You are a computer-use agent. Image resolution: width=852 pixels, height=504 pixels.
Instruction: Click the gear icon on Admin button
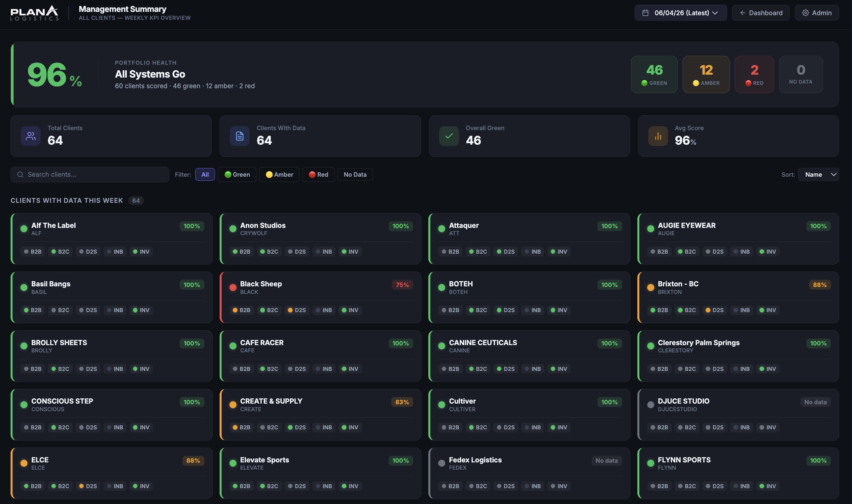805,13
